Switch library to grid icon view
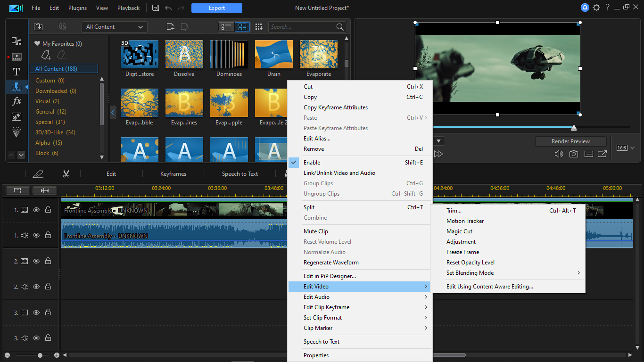This screenshot has height=362, width=644. click(242, 27)
